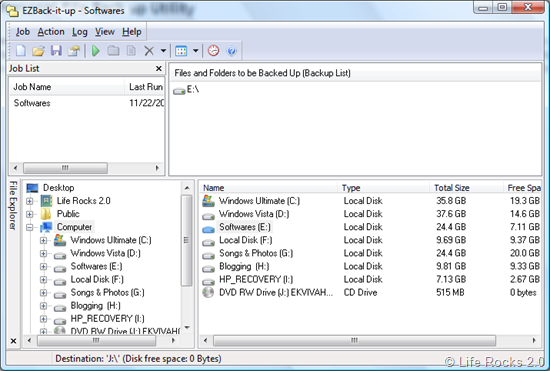The height and width of the screenshot is (371, 550).
Task: Click the file list horizontal scrollbar thumb
Action: click(354, 340)
